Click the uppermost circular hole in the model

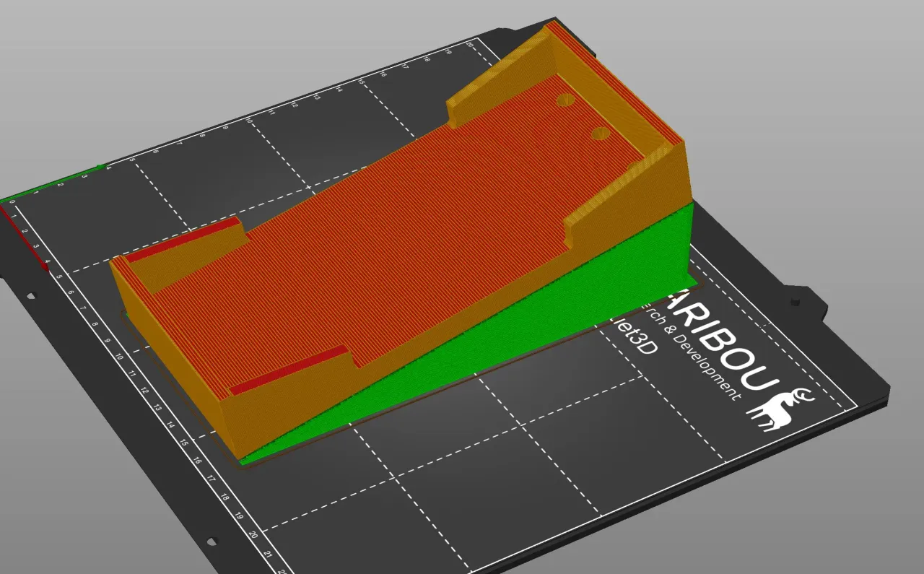565,100
